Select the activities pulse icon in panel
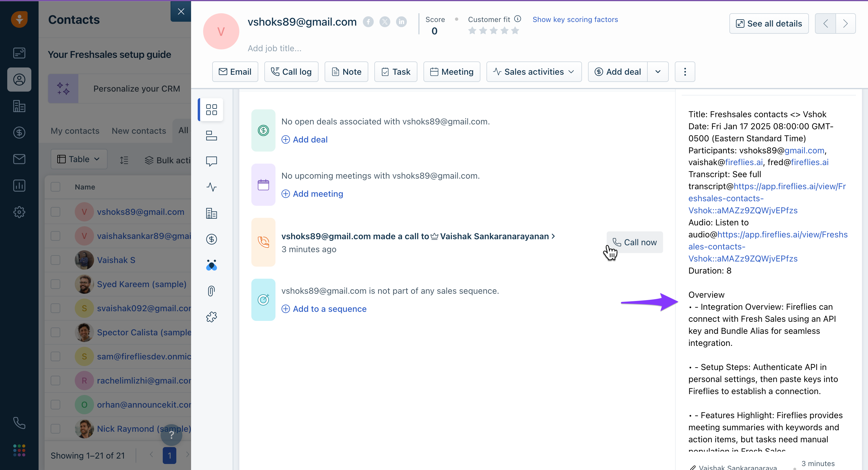 [211, 187]
